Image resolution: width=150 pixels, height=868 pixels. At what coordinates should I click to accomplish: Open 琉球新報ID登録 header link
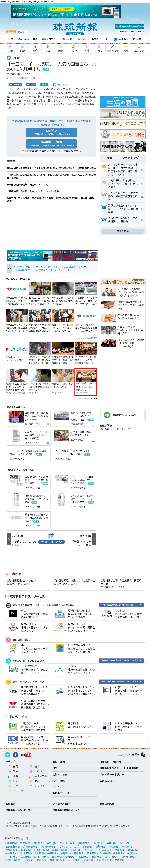click(127, 31)
